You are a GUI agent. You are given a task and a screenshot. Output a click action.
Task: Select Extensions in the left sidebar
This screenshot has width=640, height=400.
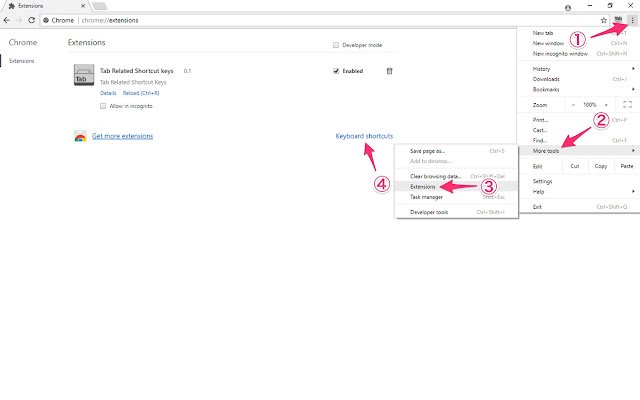point(22,61)
